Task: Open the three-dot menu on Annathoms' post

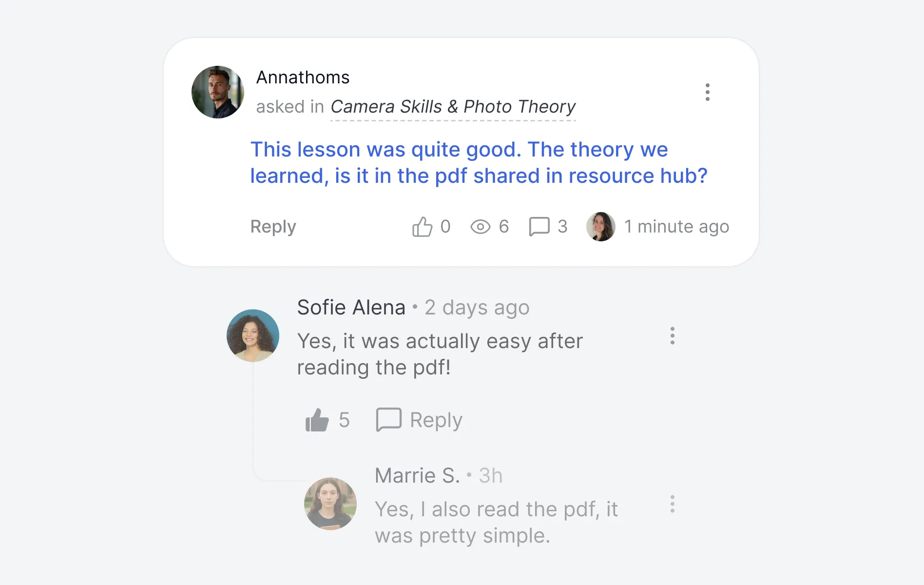Action: tap(707, 92)
